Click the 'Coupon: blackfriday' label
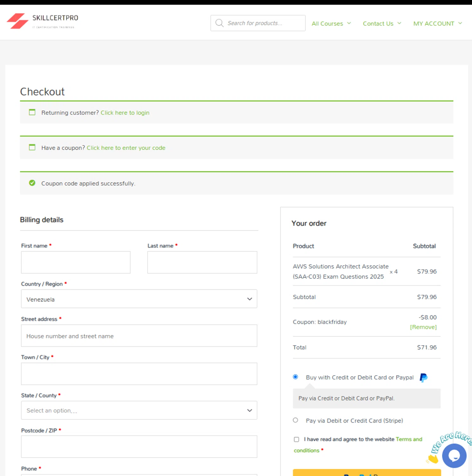This screenshot has width=472, height=476. [x=320, y=322]
